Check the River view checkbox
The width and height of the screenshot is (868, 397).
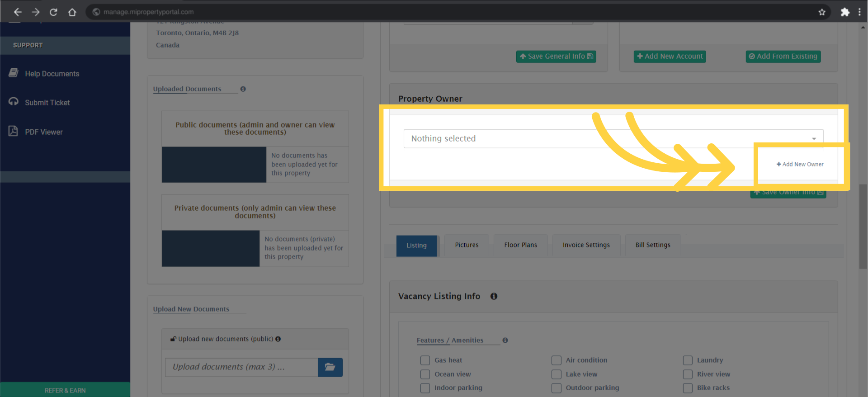[x=688, y=374]
